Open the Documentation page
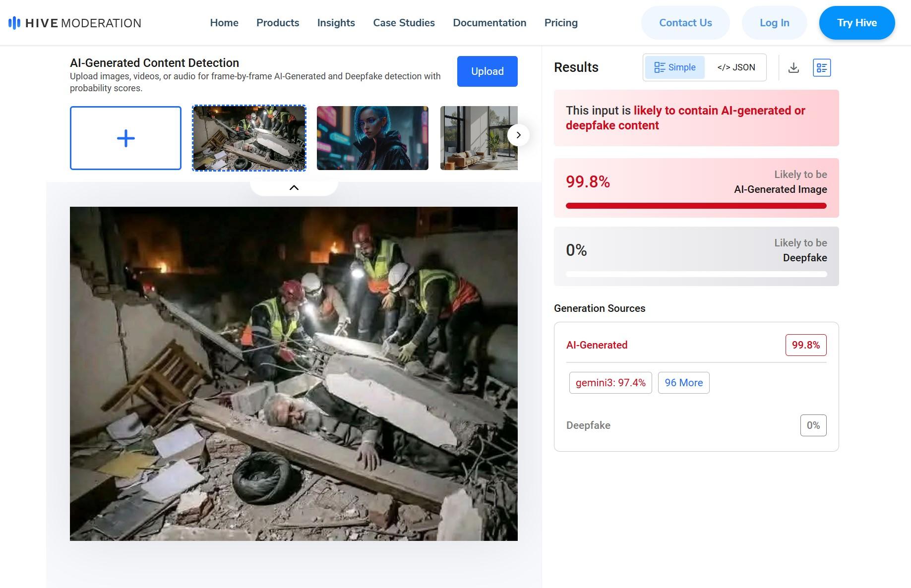911x588 pixels. click(489, 23)
